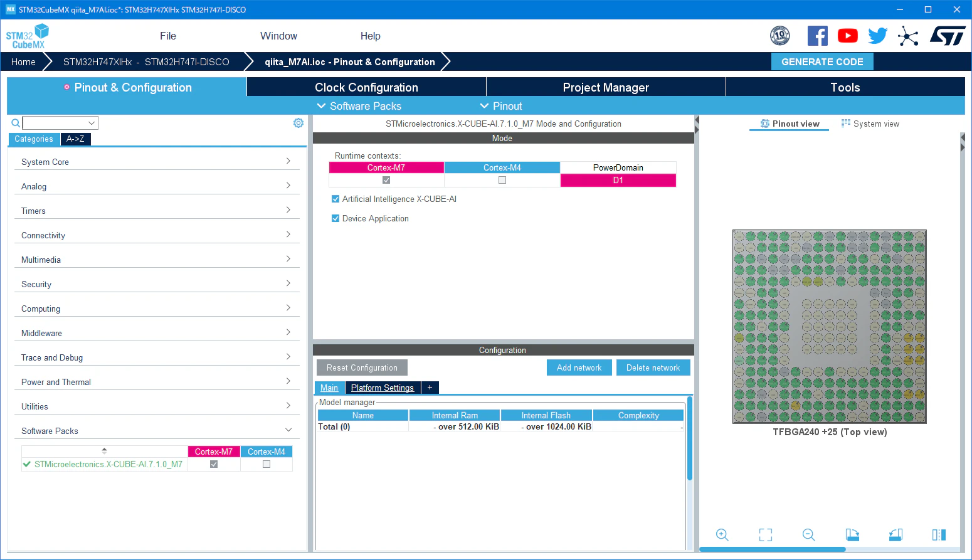
Task: Toggle Cortex-M7 checkbox under Runtime contexts
Action: click(x=386, y=180)
